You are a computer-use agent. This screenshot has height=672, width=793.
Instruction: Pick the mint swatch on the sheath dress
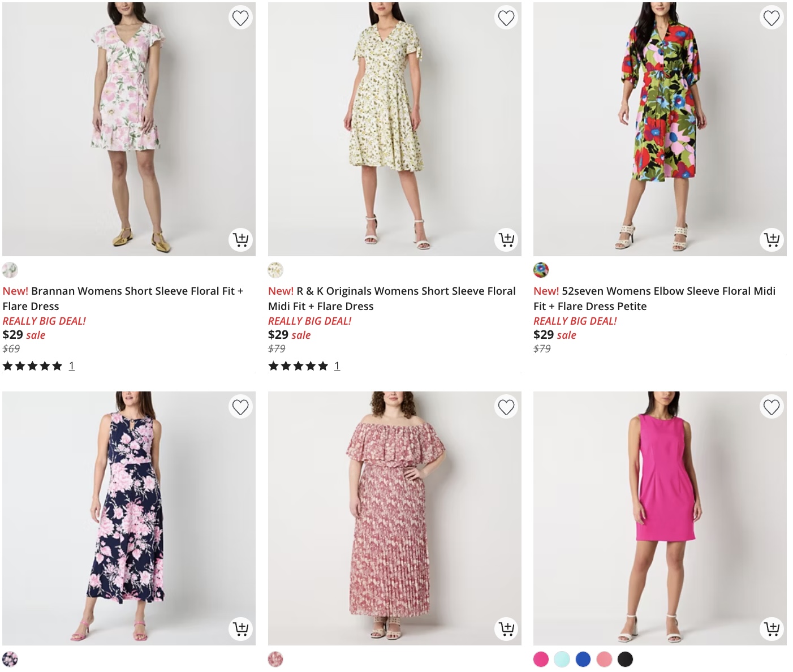click(x=562, y=659)
